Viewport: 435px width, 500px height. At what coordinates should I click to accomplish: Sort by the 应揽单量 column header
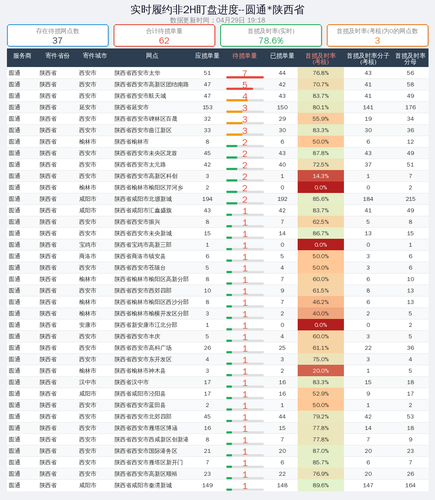click(207, 56)
